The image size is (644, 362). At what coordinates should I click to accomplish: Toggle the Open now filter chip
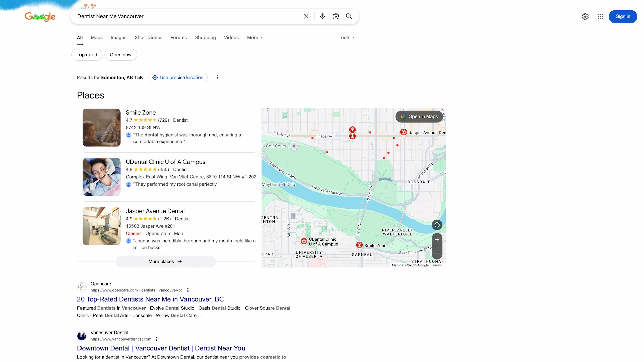pyautogui.click(x=121, y=55)
